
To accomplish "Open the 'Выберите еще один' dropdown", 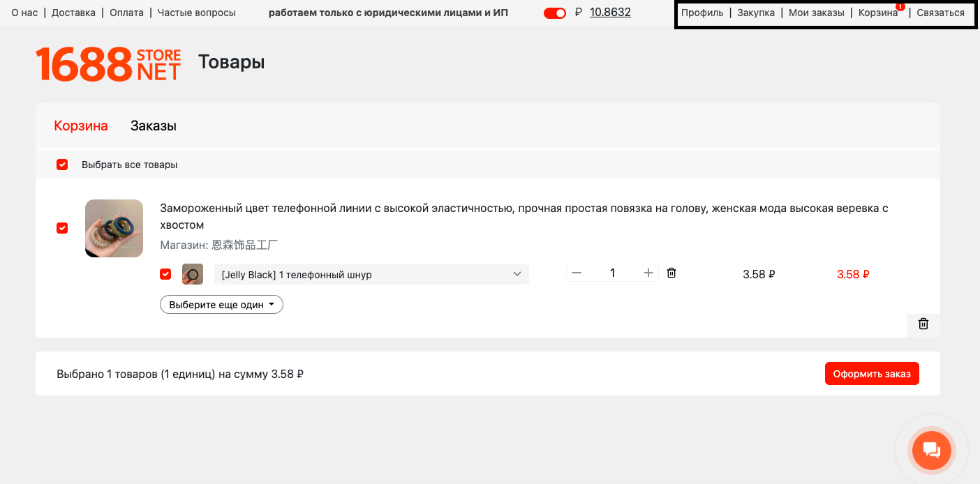I will (221, 305).
